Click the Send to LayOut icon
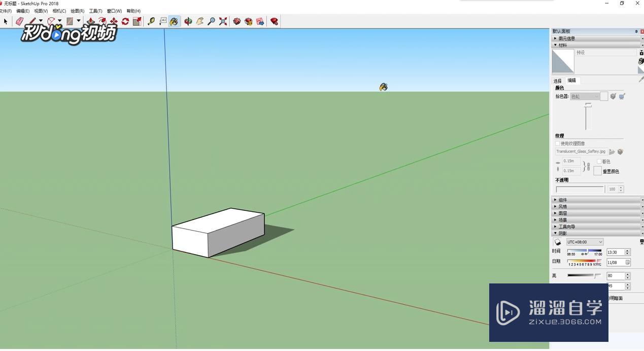 [x=260, y=21]
